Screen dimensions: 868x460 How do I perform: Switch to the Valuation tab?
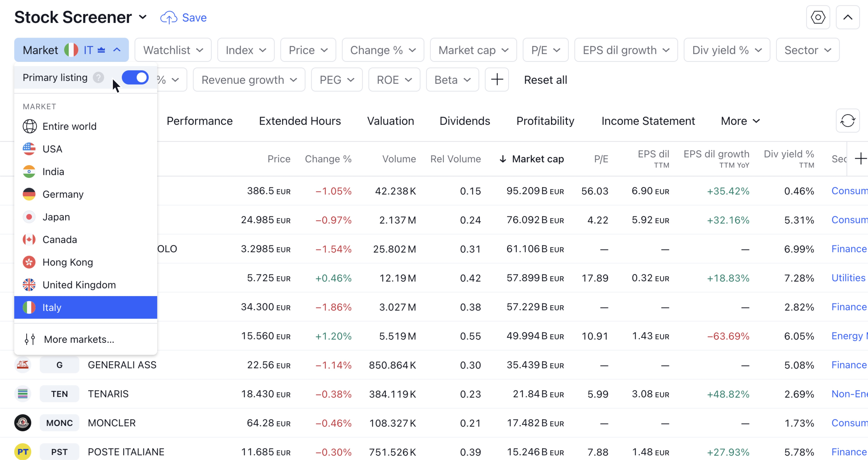(390, 121)
